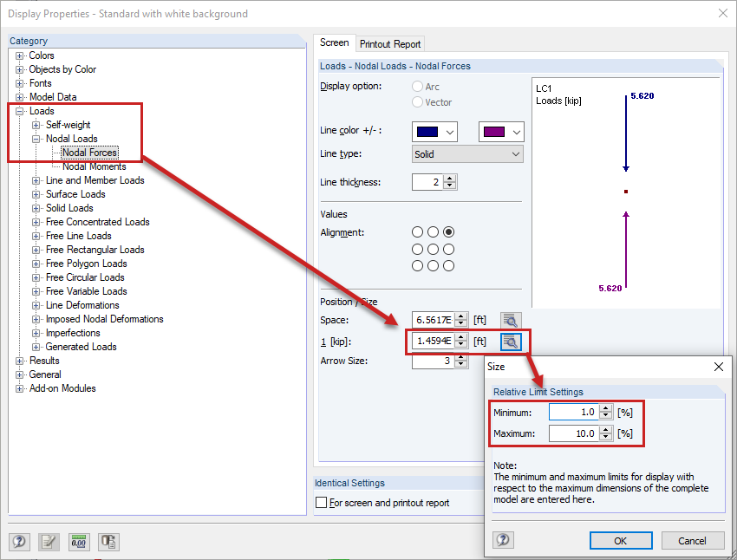This screenshot has width=737, height=560.
Task: Click Cancel in the Size dialog
Action: 693,540
